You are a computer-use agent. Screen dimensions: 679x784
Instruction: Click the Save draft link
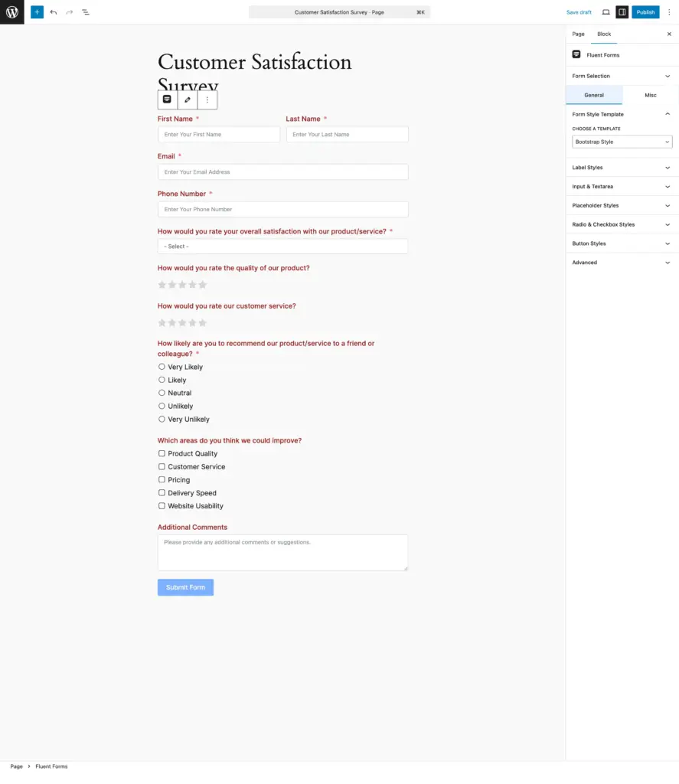coord(579,12)
